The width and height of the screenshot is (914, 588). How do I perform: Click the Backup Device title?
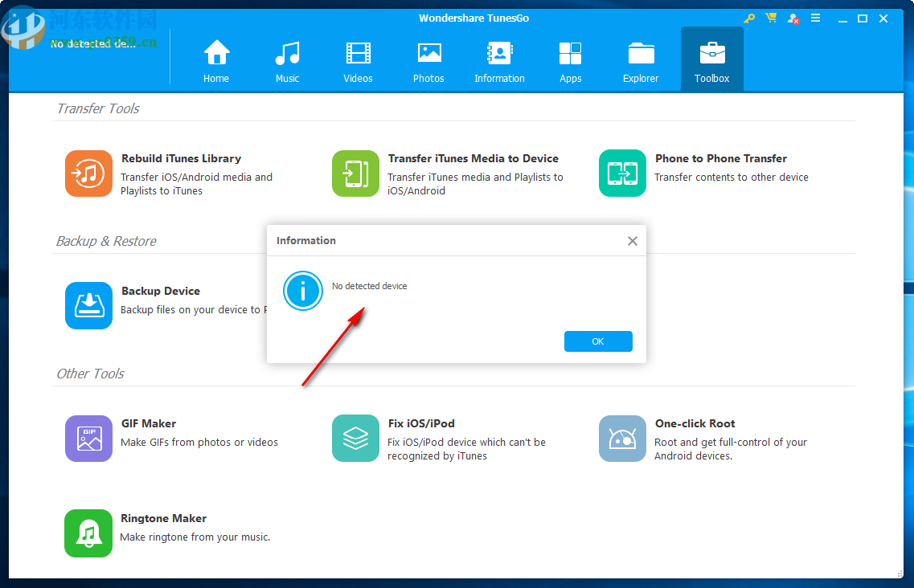pyautogui.click(x=161, y=291)
